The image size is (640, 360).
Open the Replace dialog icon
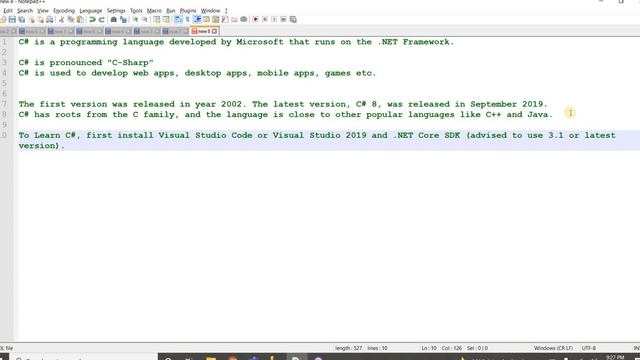(x=123, y=20)
